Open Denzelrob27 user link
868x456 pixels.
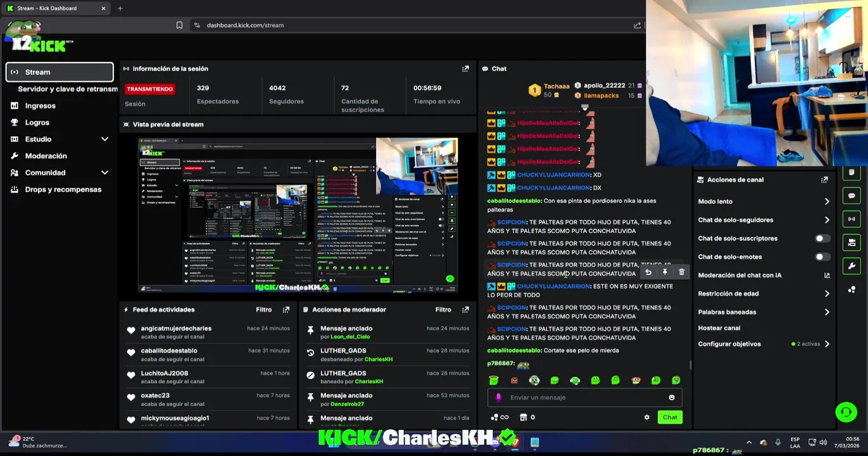tap(347, 404)
